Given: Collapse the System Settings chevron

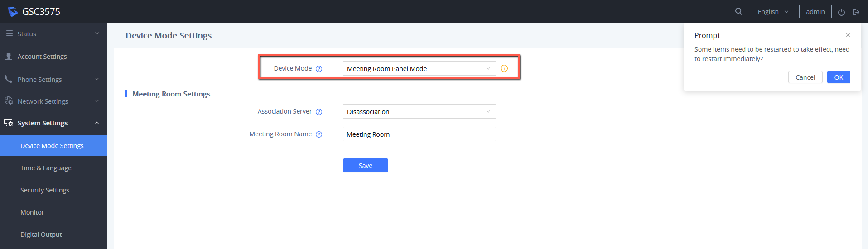Looking at the screenshot, I should [x=97, y=123].
